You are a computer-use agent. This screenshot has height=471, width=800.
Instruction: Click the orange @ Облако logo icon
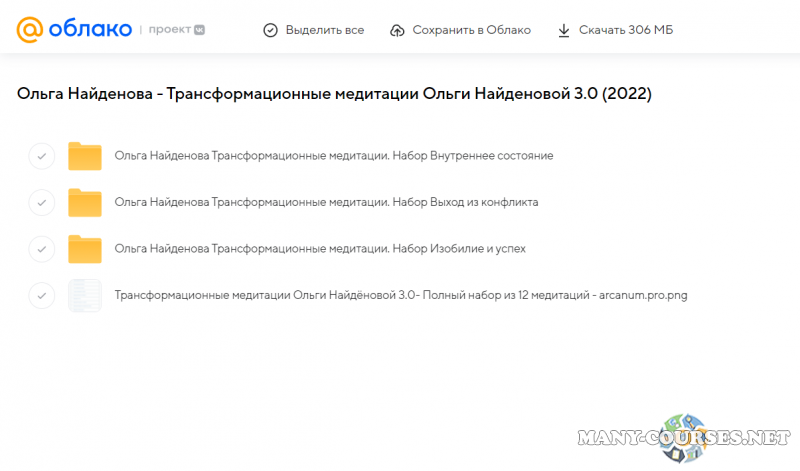click(30, 30)
